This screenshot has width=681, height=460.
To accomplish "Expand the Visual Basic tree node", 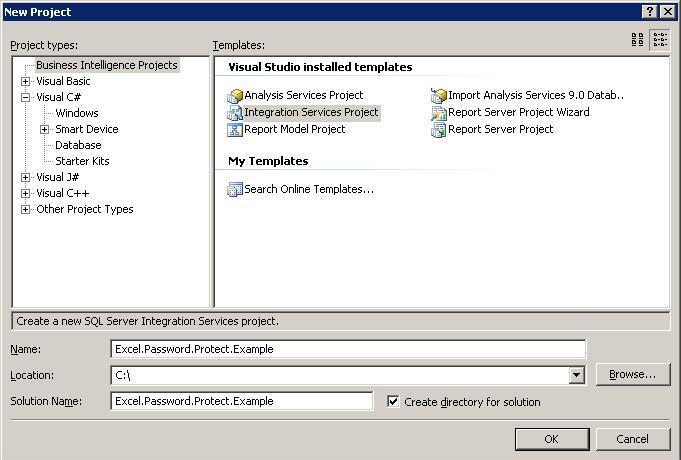I will click(26, 81).
